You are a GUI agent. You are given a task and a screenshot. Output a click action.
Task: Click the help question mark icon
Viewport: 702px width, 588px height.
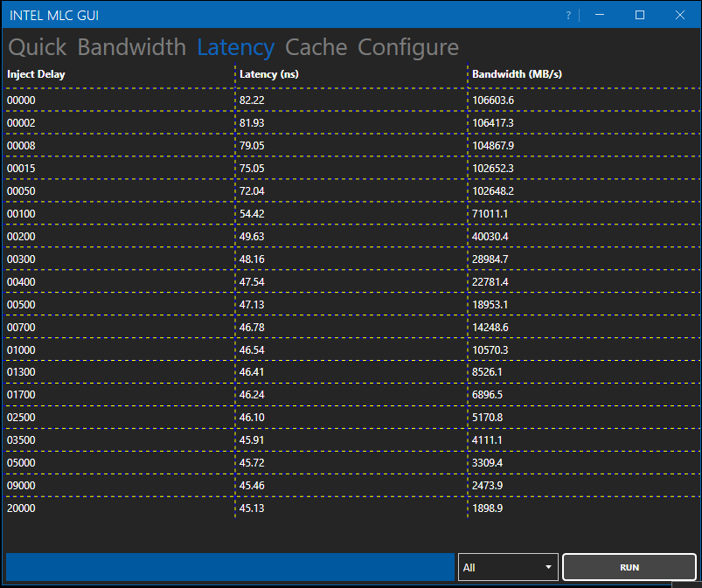[x=568, y=15]
